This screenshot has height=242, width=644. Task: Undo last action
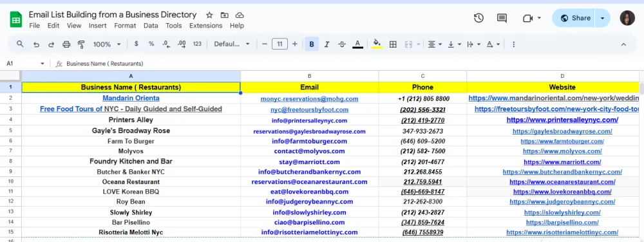point(36,44)
